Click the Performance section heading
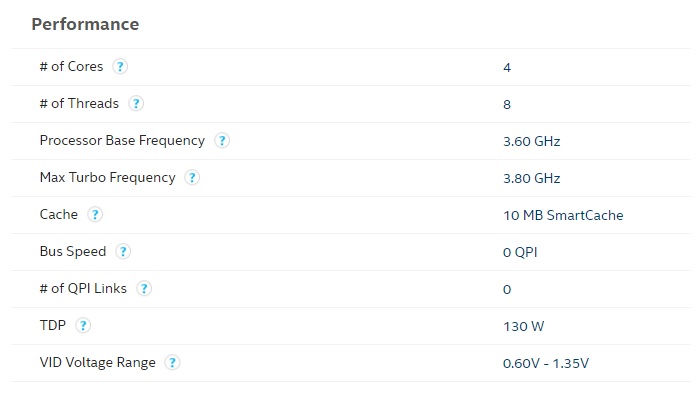This screenshot has height=400, width=699. [x=85, y=24]
